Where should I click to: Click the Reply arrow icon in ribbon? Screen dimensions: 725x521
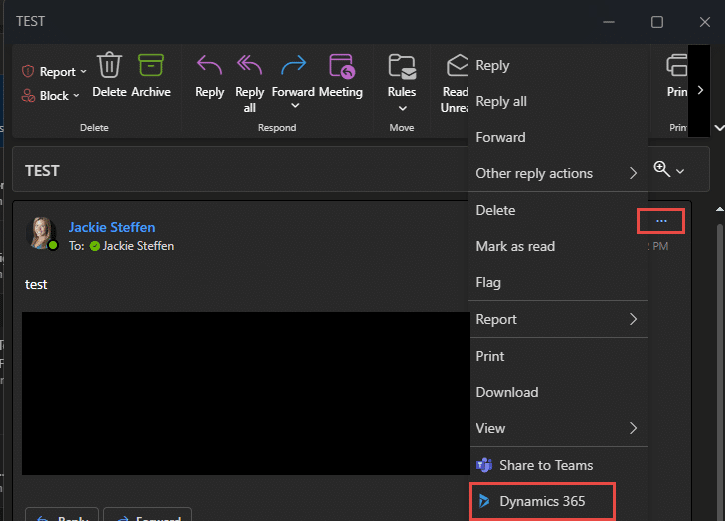coord(209,65)
